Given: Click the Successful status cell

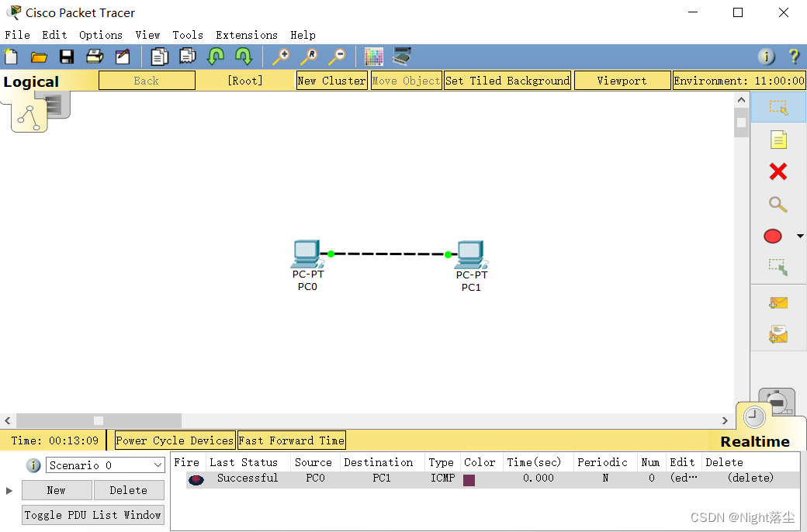Looking at the screenshot, I should pos(248,478).
